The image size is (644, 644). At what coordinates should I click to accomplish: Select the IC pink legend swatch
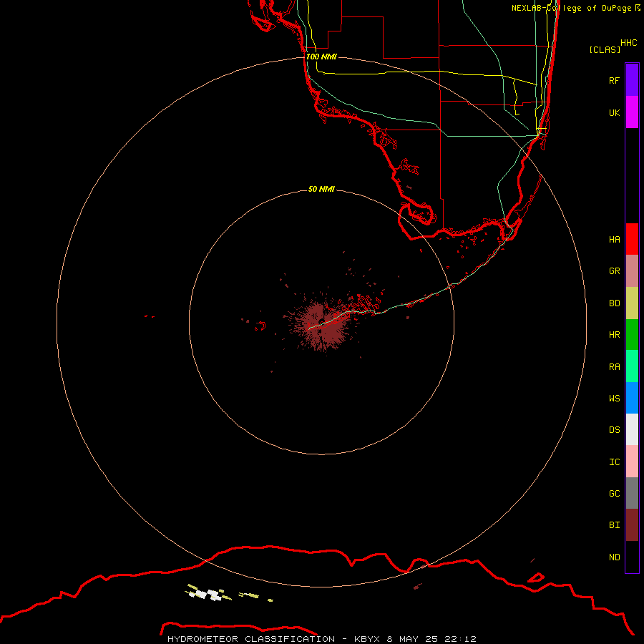pyautogui.click(x=632, y=462)
